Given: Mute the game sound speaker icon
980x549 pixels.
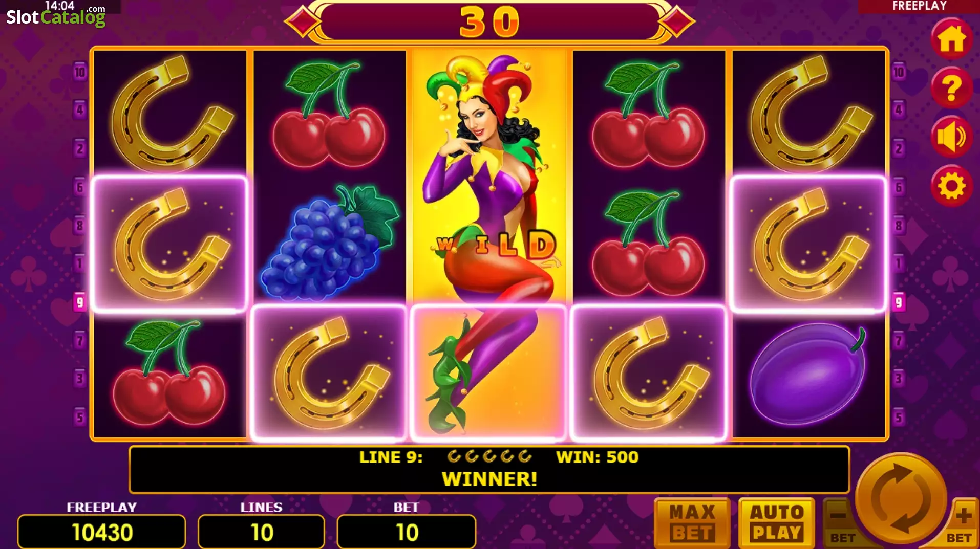Looking at the screenshot, I should 951,137.
